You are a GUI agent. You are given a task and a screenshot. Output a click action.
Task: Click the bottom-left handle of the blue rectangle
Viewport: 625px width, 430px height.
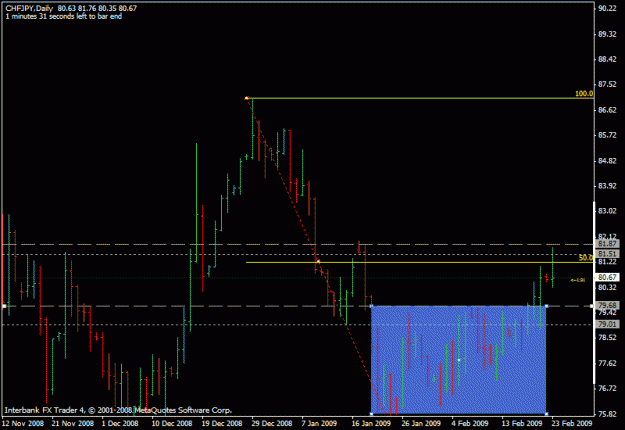click(371, 414)
